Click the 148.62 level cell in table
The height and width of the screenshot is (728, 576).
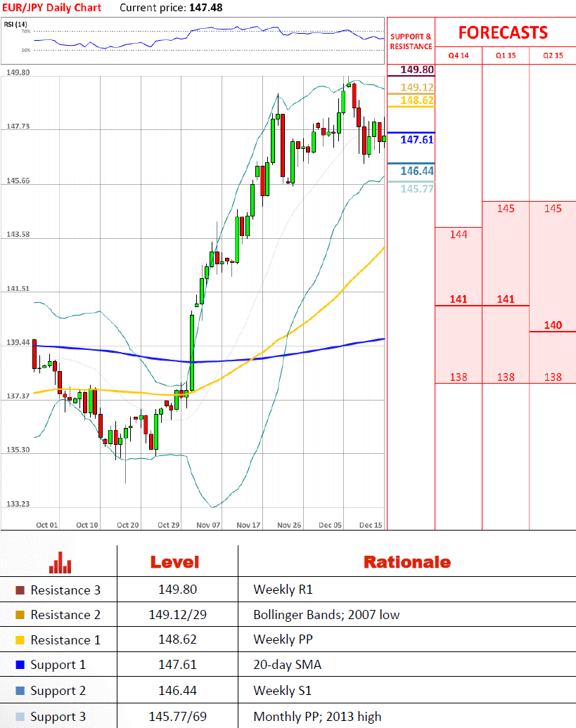(177, 639)
